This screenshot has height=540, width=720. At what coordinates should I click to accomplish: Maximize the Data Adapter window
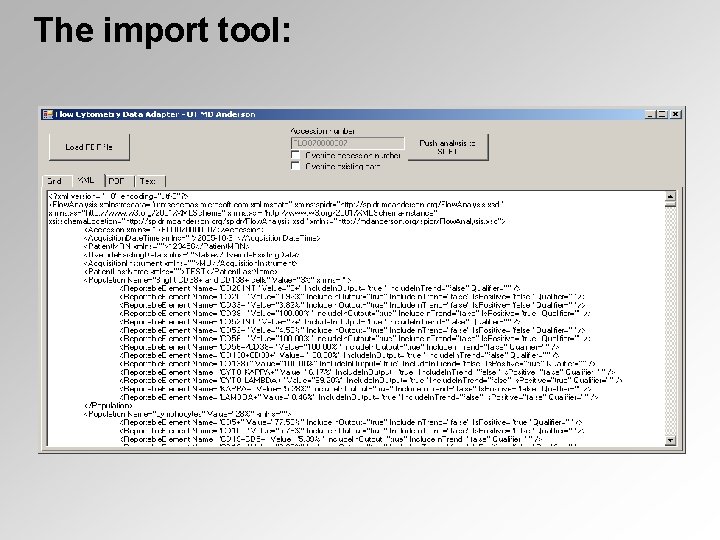[662, 114]
